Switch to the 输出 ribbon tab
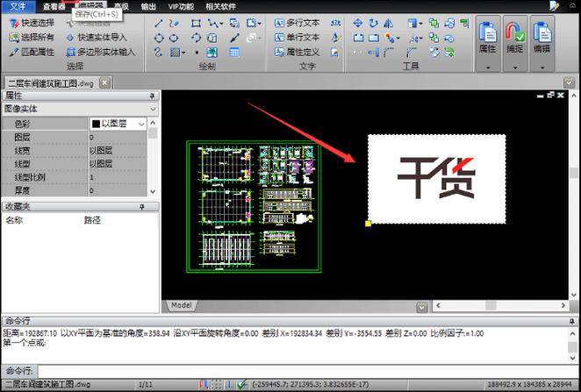The image size is (581, 392). pos(149,6)
